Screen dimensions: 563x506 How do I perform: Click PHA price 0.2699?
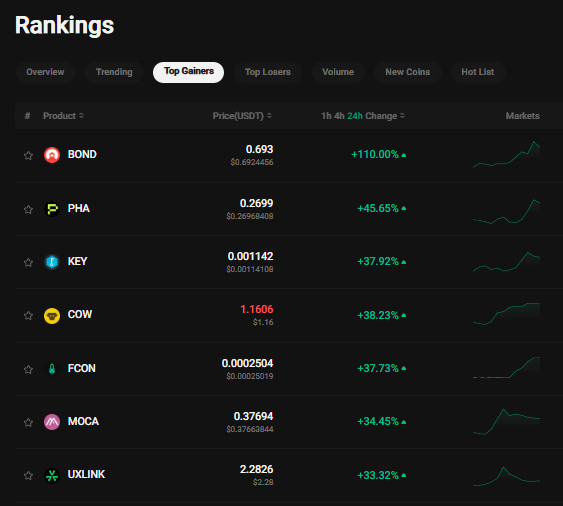coord(256,203)
